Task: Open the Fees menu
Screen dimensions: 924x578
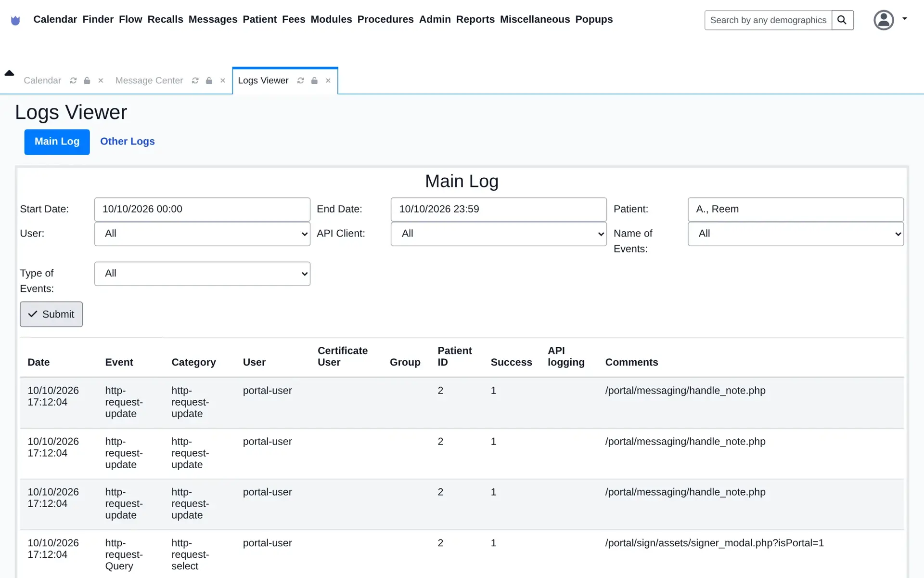Action: [x=294, y=19]
